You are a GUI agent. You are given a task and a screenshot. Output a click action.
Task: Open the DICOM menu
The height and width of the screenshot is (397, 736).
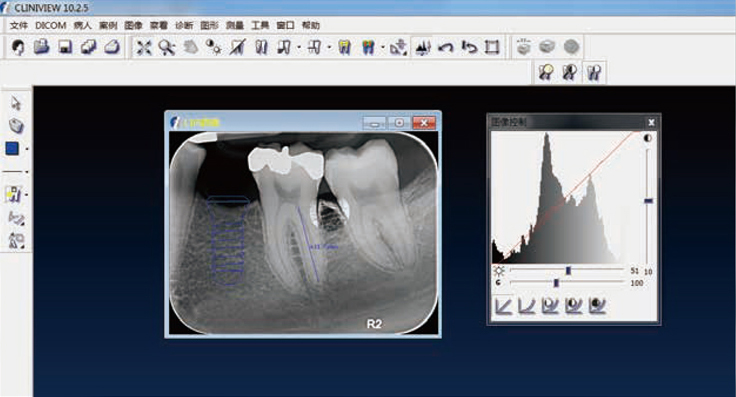[x=51, y=25]
